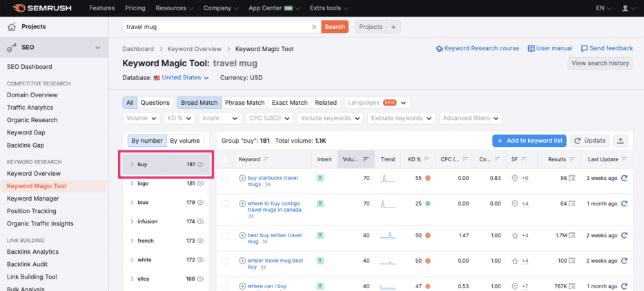Image resolution: width=644 pixels, height=291 pixels.
Task: Open Advanced filters dropdown
Action: [x=471, y=118]
